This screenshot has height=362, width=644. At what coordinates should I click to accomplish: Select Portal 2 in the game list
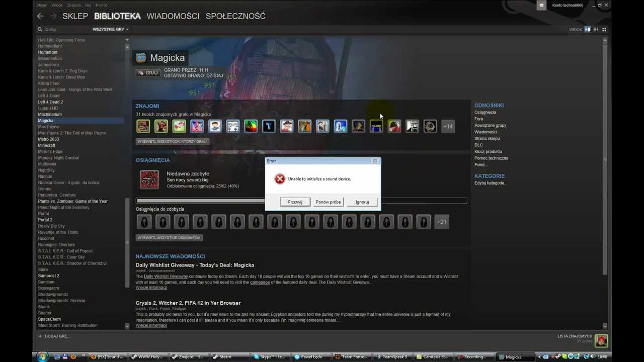click(45, 220)
